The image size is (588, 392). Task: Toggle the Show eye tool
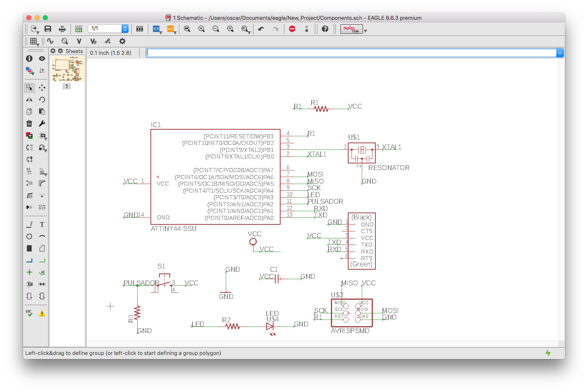[x=42, y=58]
